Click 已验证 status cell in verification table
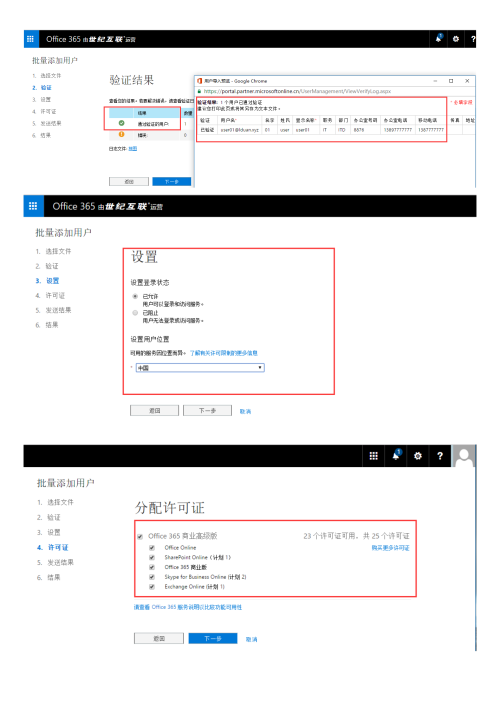Viewport: 500px width, 707px height. pos(207,130)
